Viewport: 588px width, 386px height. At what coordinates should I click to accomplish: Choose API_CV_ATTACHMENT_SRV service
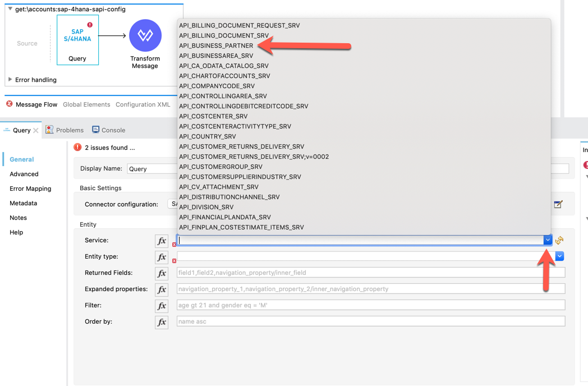(x=219, y=187)
